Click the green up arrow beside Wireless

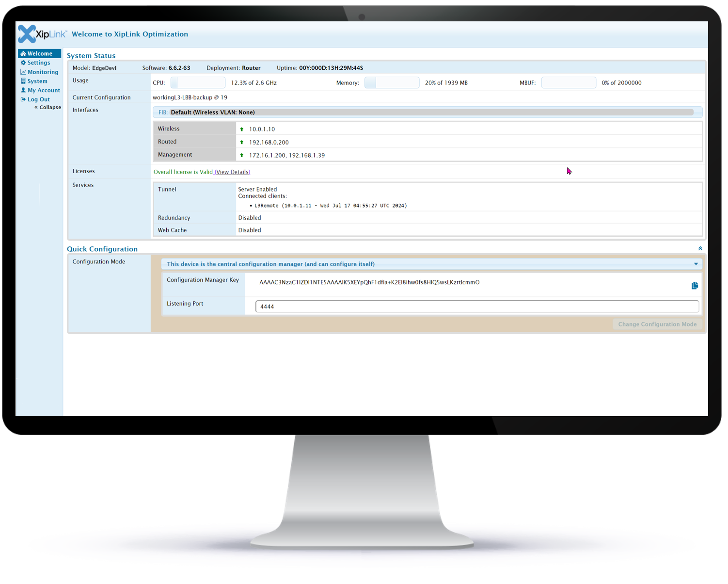(241, 130)
